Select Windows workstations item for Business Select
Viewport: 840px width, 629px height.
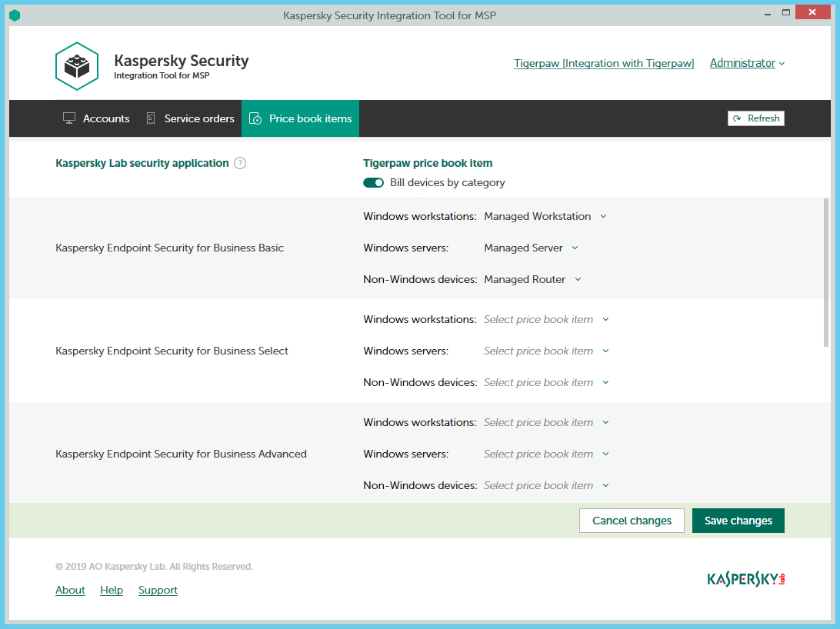545,320
